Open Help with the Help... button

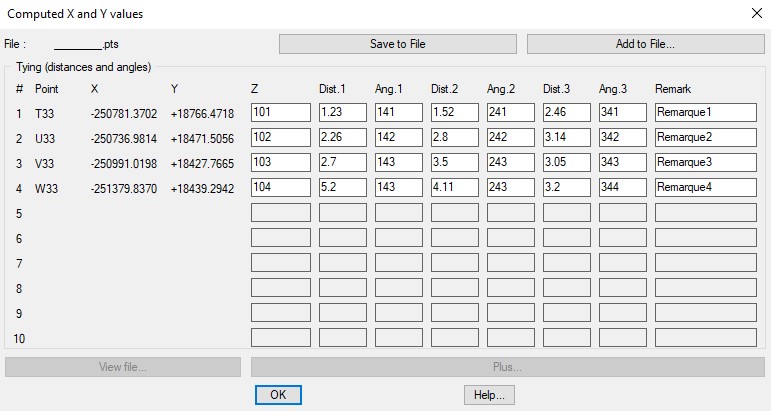pos(489,395)
